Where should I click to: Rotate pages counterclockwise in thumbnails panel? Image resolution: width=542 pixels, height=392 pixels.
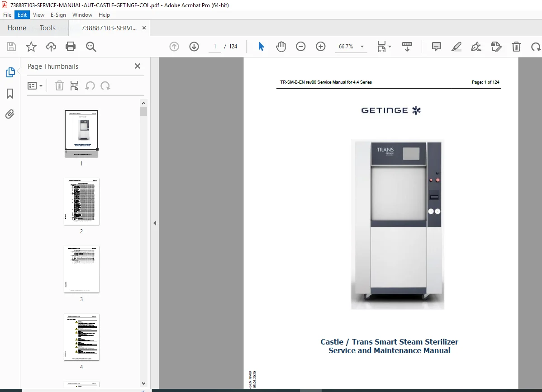90,85
